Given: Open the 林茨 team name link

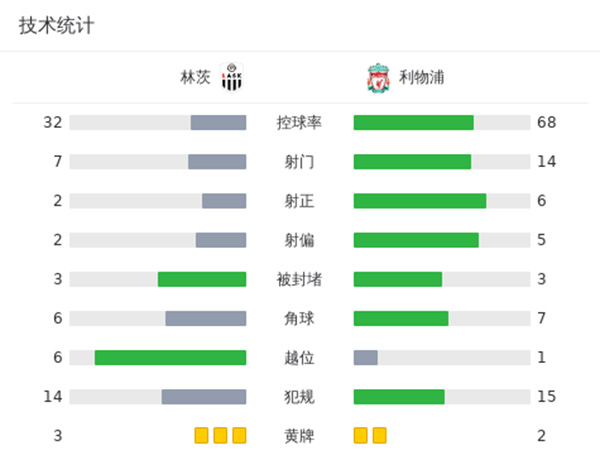Looking at the screenshot, I should click(x=195, y=77).
